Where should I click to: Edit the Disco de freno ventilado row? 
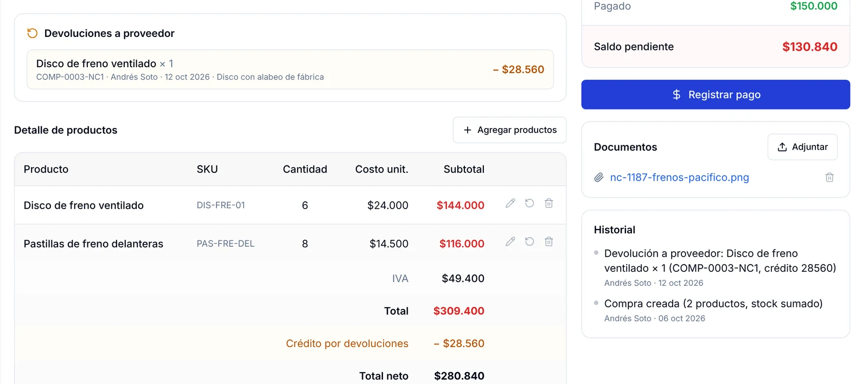pos(510,203)
